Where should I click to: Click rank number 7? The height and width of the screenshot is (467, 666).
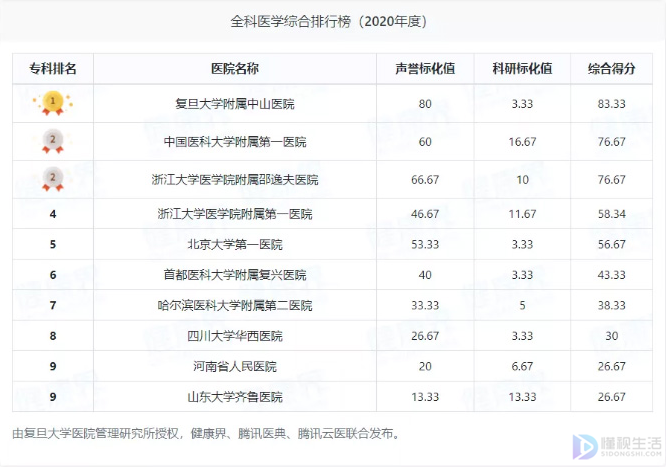(x=53, y=305)
